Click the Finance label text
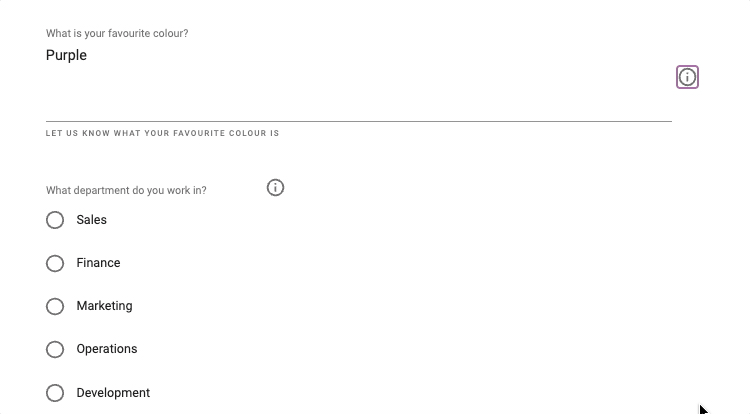750x414 pixels. [x=98, y=263]
